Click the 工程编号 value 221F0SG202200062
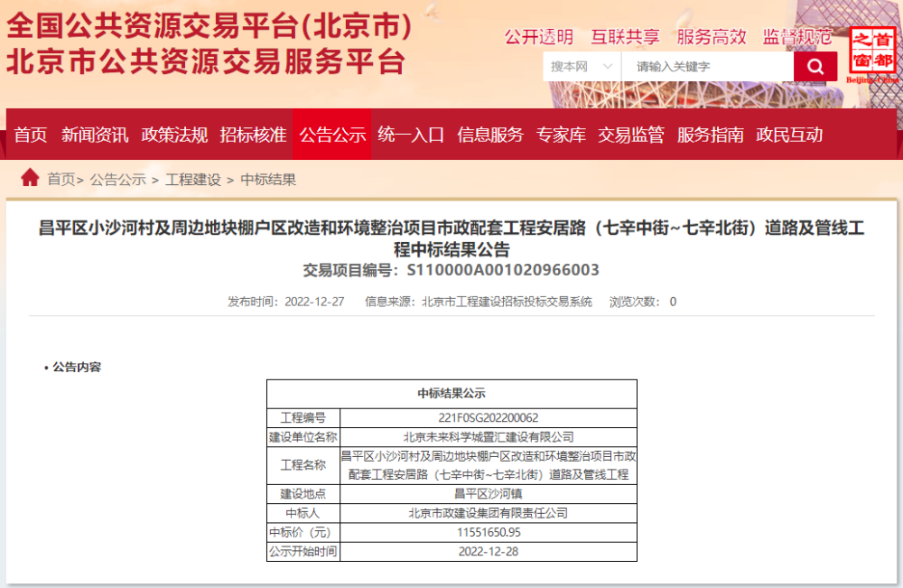Screen dimensions: 903x588 pyautogui.click(x=489, y=418)
